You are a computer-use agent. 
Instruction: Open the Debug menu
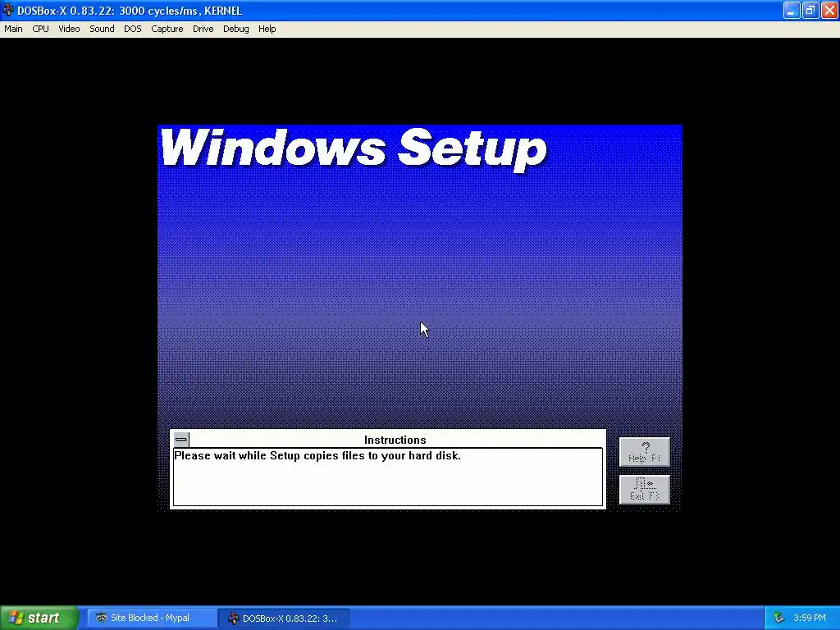pyautogui.click(x=235, y=29)
